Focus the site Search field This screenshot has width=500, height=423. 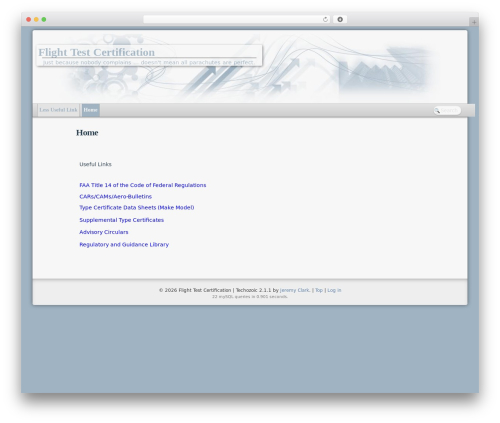click(x=447, y=110)
